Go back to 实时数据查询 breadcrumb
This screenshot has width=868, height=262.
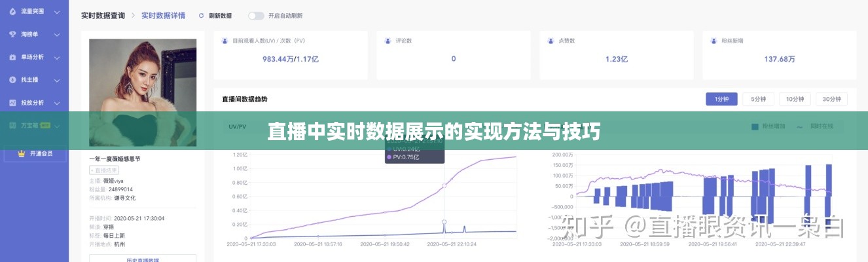(x=103, y=15)
